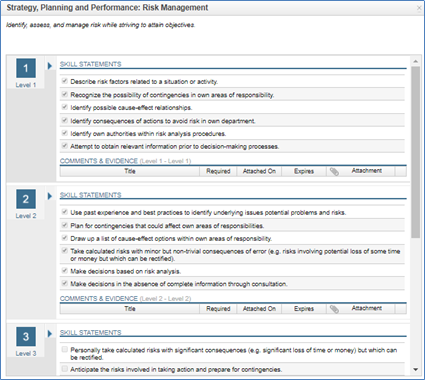
Task: Click Level 3 SKILL STATEMENTS heading
Action: coord(91,333)
